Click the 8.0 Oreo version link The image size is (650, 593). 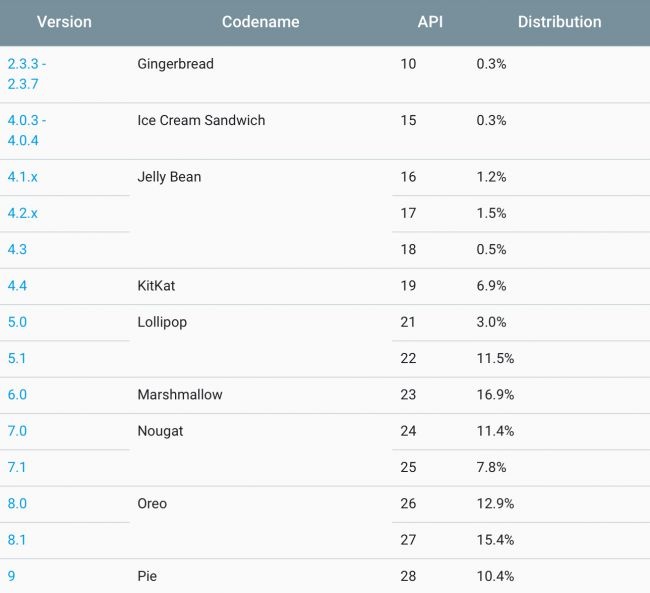pos(18,504)
